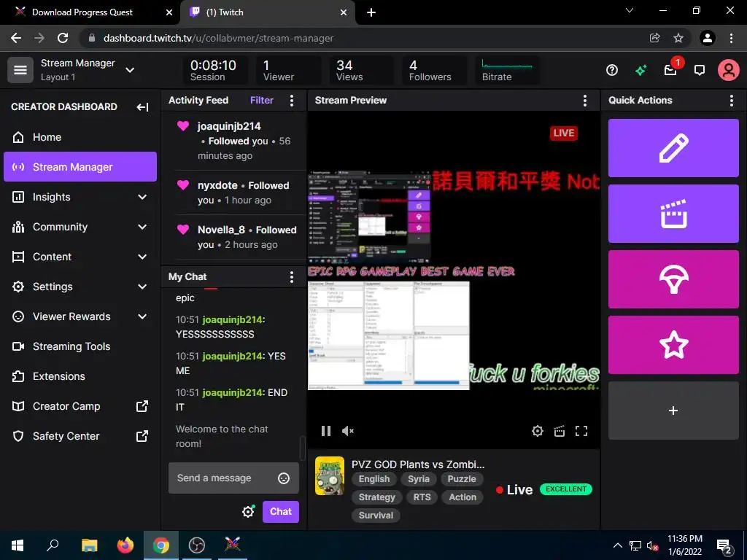The image size is (747, 560).
Task: Open the whispers chat bubble icon
Action: coord(700,71)
